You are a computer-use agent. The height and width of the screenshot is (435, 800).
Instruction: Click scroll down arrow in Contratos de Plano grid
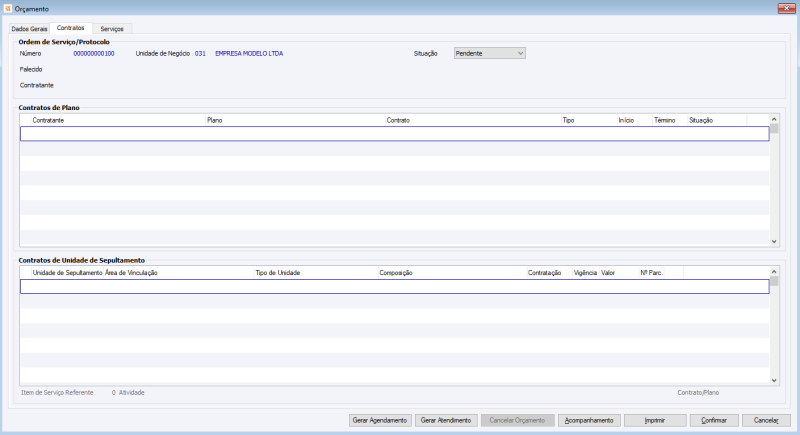coord(774,242)
